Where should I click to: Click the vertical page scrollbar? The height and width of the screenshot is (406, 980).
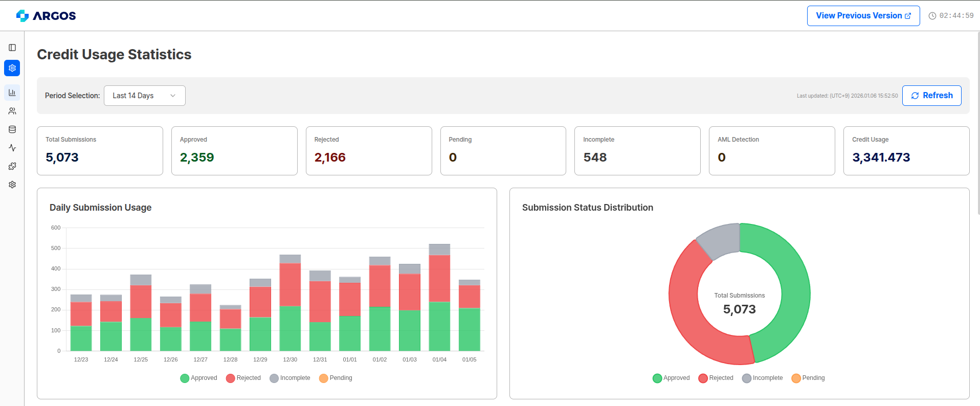click(x=978, y=123)
